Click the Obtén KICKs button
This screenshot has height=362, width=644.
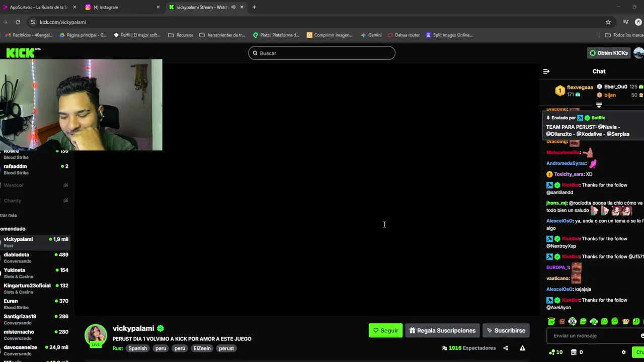[x=608, y=53]
